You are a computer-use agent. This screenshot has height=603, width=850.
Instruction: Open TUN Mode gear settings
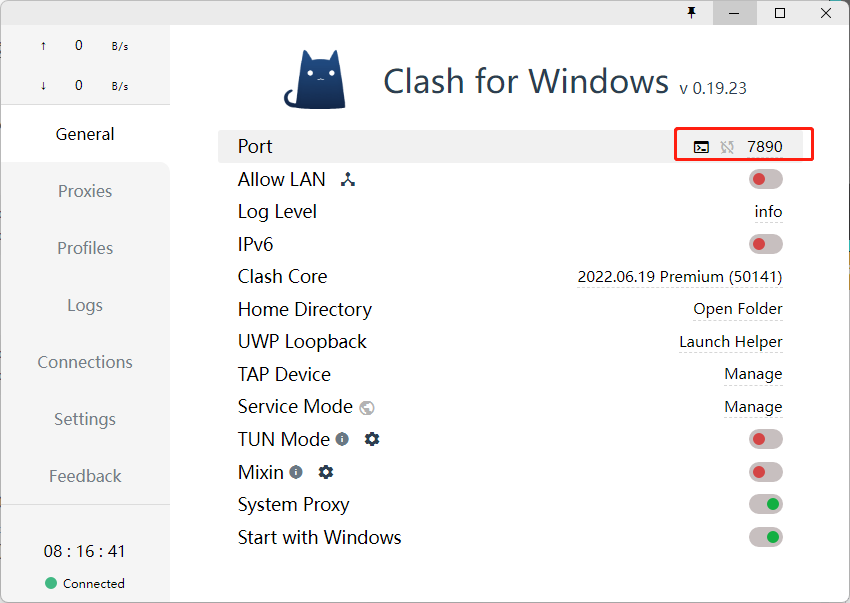click(372, 439)
